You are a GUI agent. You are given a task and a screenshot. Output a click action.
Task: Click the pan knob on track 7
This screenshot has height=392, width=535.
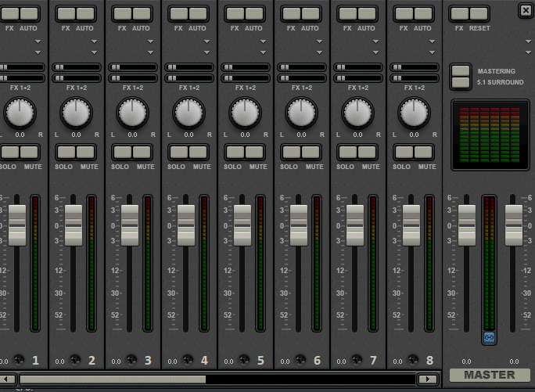[357, 113]
